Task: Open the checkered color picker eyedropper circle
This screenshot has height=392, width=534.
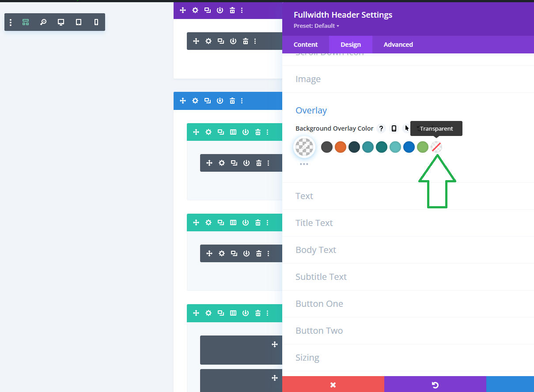Action: coord(304,147)
